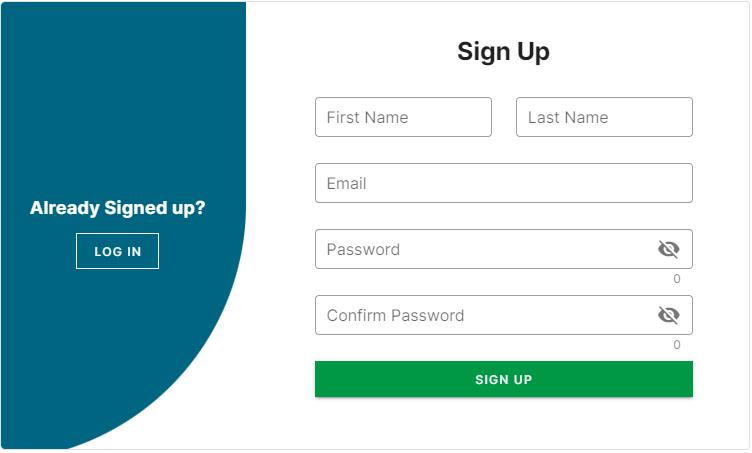Place cursor on the "Email" placeholder text

coord(346,183)
